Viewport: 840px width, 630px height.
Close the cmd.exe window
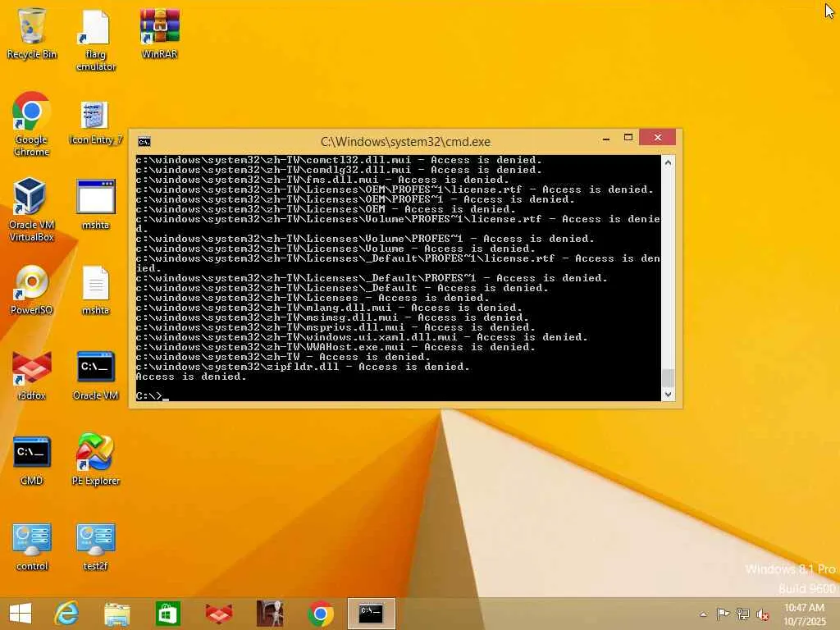coord(657,138)
